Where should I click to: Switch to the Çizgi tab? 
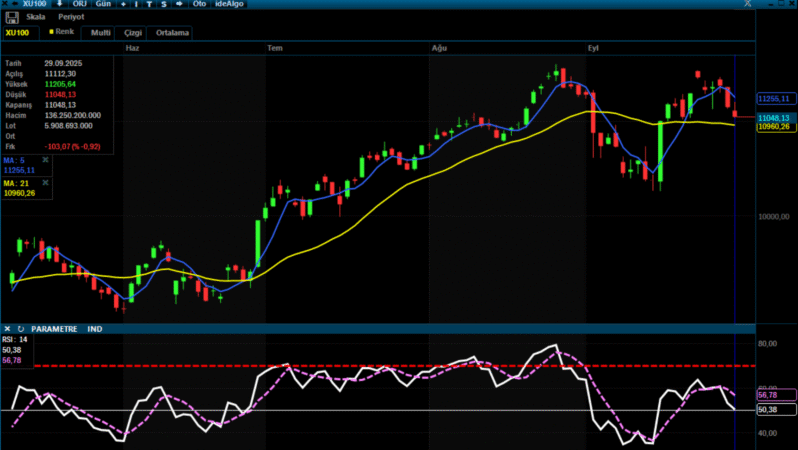pyautogui.click(x=133, y=33)
